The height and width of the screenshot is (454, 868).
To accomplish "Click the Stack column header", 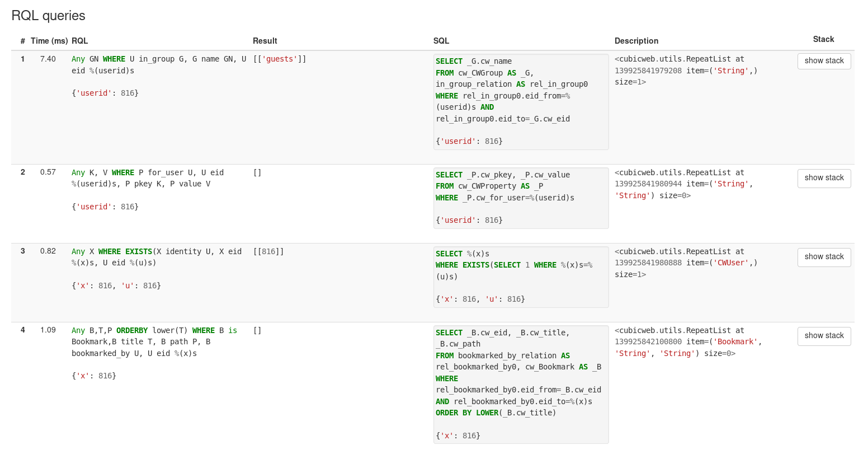I will [x=823, y=39].
